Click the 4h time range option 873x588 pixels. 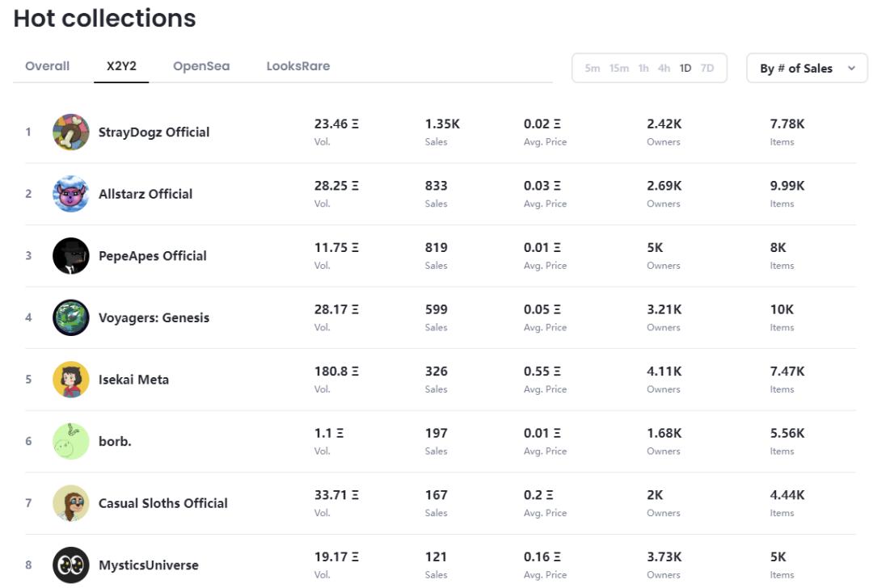[x=664, y=69]
